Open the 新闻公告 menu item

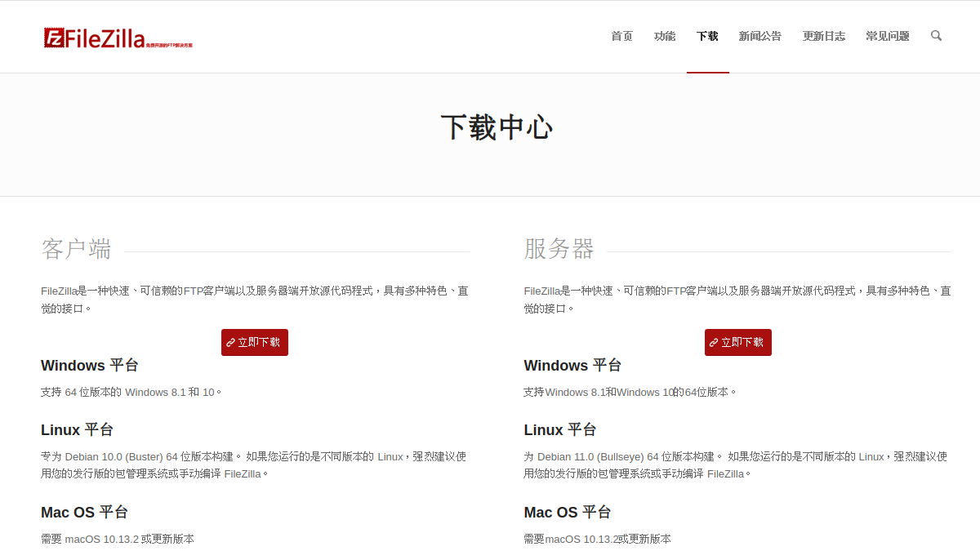tap(759, 36)
